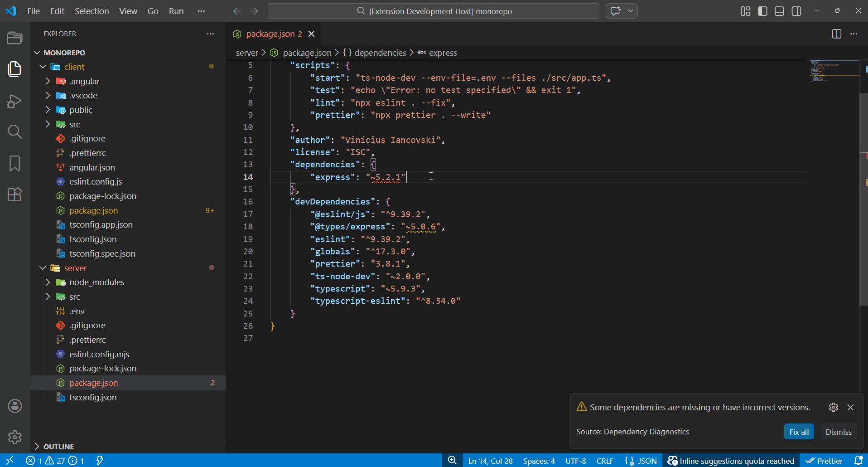868x467 pixels.
Task: Click the server breadcrumb
Action: [247, 53]
